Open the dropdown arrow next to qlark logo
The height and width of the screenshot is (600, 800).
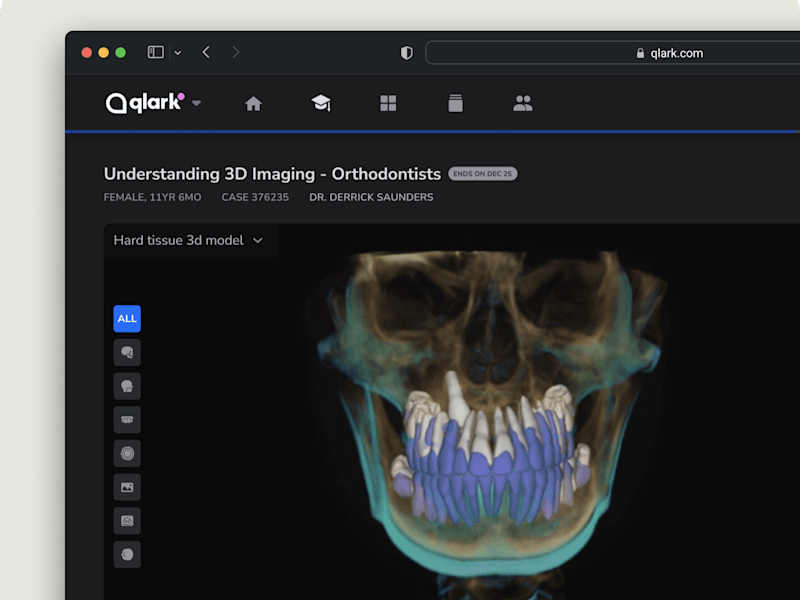click(196, 104)
